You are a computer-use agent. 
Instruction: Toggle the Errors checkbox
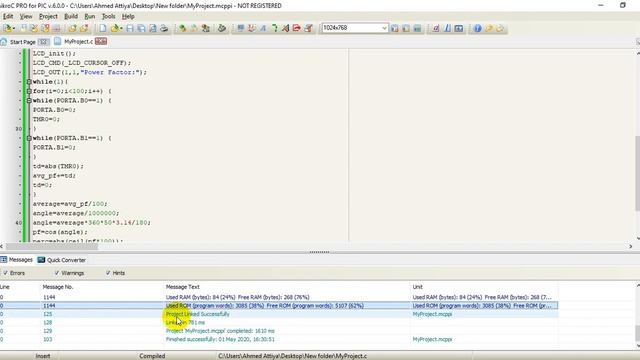point(6,273)
